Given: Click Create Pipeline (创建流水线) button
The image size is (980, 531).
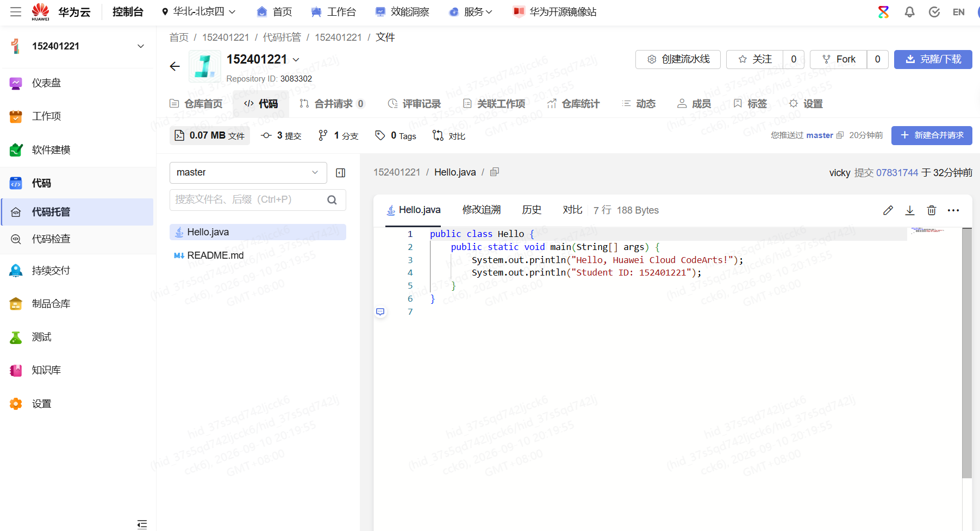Looking at the screenshot, I should click(x=678, y=59).
